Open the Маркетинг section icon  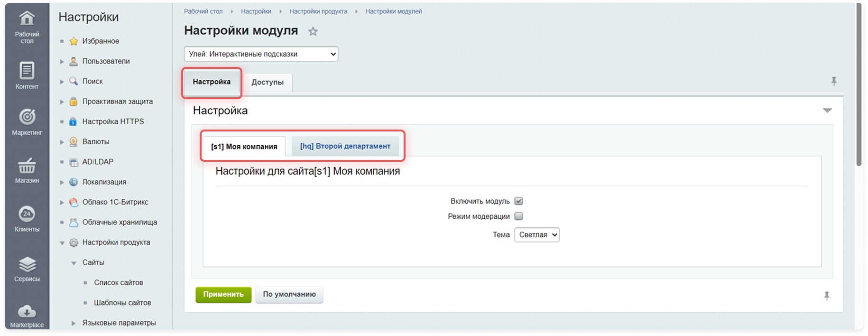pyautogui.click(x=27, y=117)
